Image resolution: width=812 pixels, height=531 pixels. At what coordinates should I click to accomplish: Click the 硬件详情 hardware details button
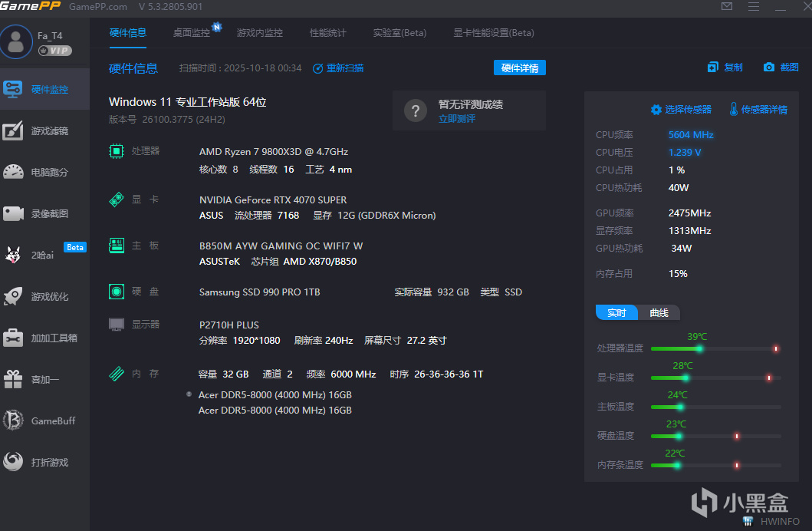519,68
